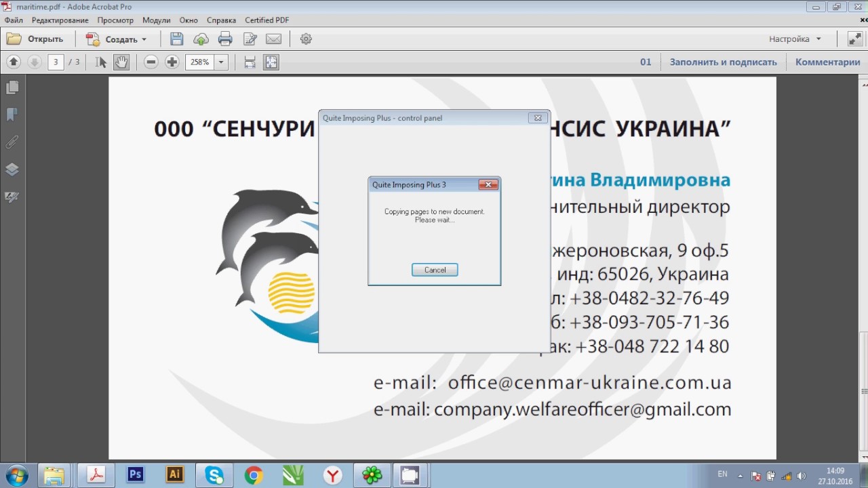
Task: Open Google Chrome from the taskbar
Action: point(254,475)
